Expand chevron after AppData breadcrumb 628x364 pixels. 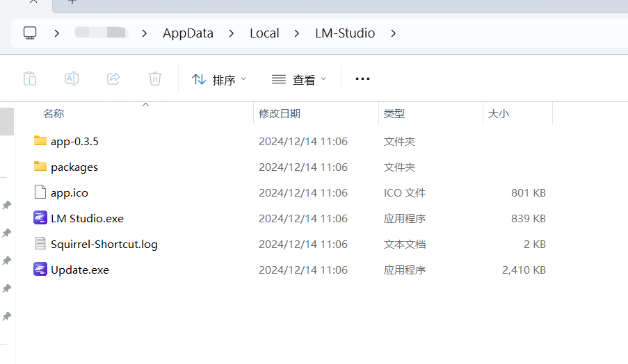point(232,33)
